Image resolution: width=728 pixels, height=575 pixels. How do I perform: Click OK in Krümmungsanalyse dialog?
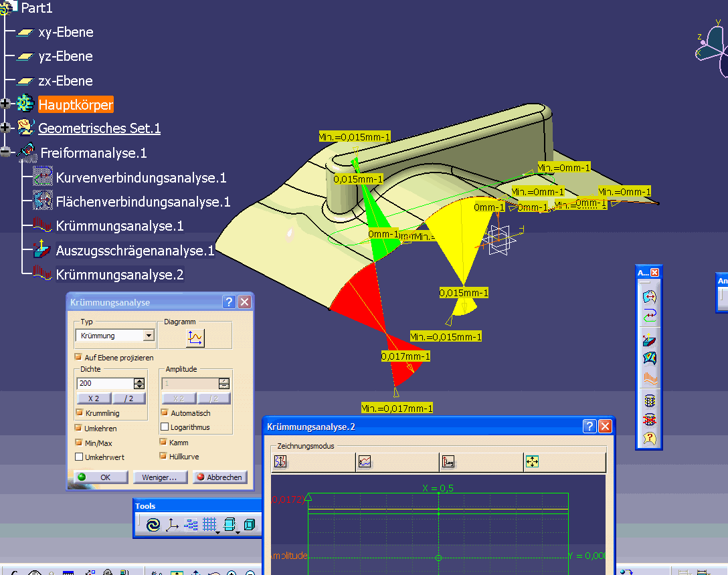[x=101, y=477]
